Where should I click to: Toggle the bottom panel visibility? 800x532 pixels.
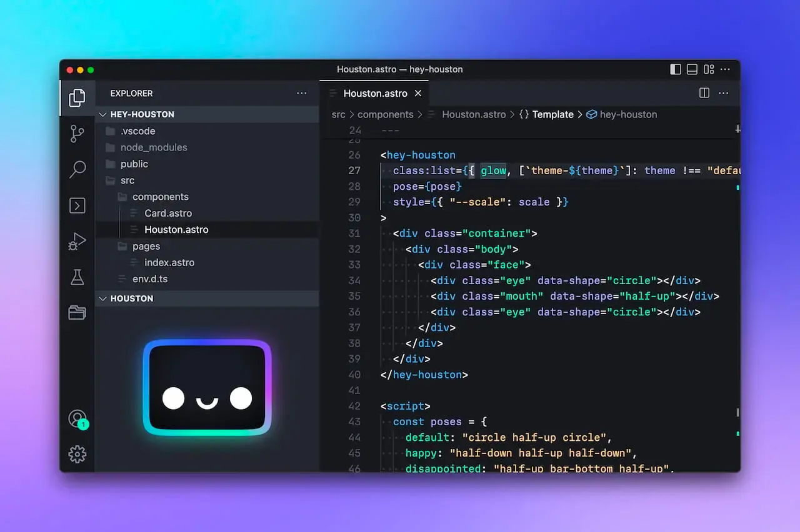click(x=692, y=69)
